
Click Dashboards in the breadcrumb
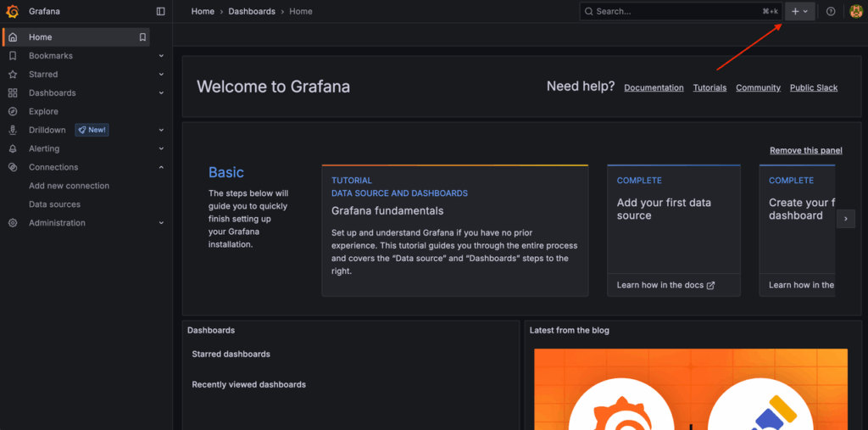click(x=252, y=11)
